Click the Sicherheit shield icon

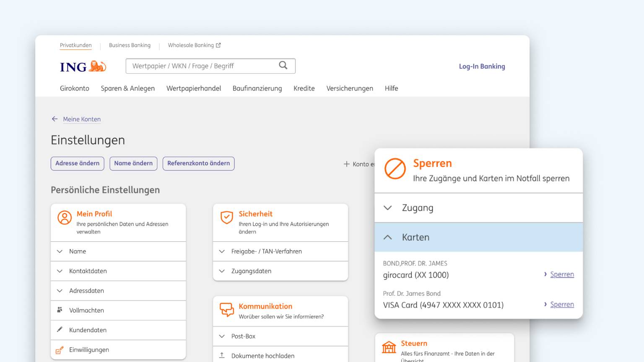pyautogui.click(x=227, y=217)
